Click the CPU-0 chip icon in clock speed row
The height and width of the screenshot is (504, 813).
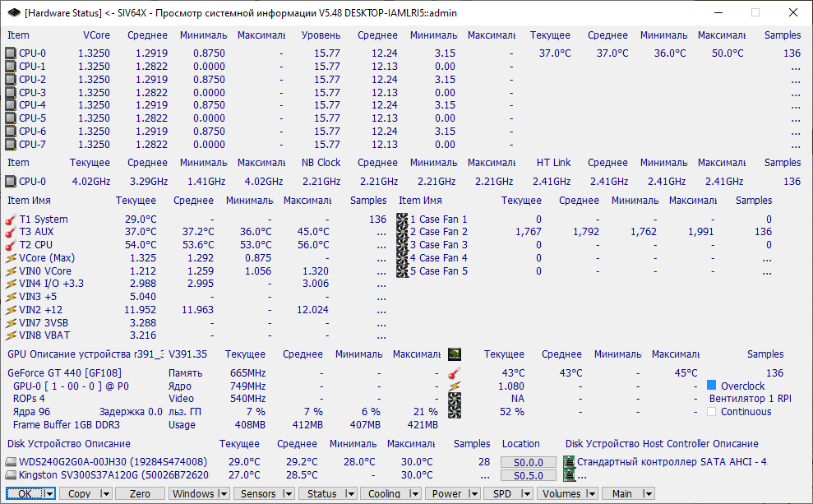point(11,182)
